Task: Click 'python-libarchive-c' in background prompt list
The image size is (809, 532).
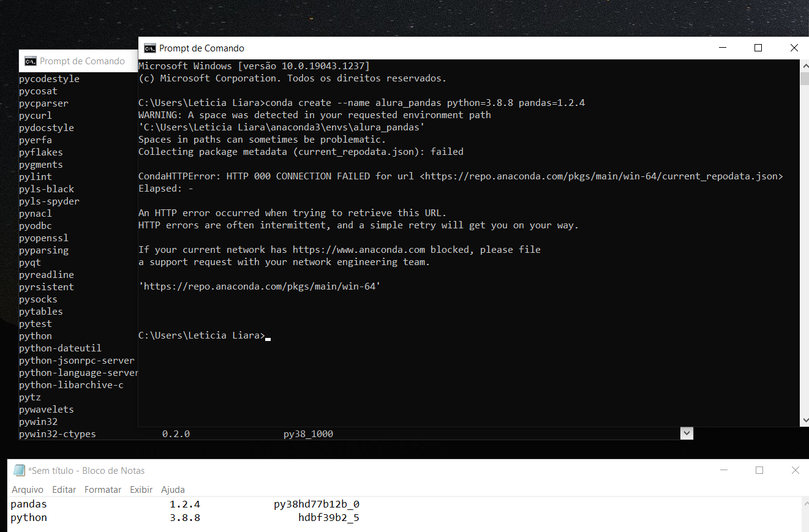Action: [x=71, y=385]
